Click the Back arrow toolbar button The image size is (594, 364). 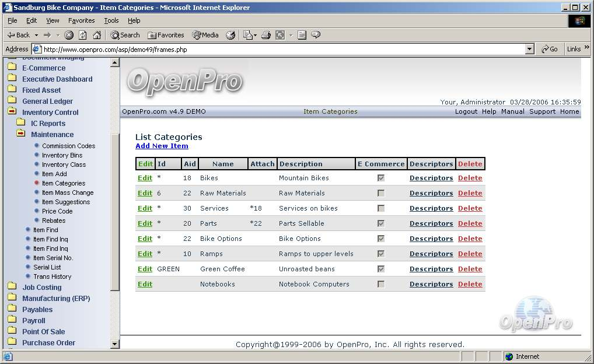click(18, 35)
